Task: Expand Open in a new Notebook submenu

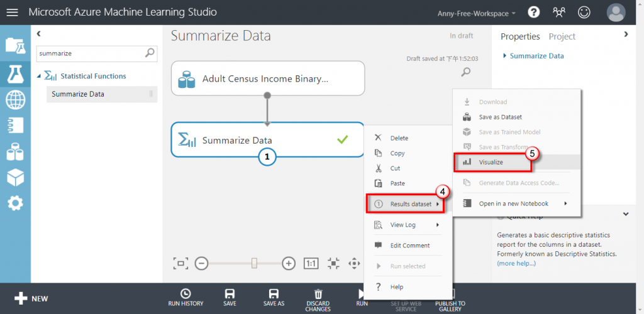Action: 517,203
